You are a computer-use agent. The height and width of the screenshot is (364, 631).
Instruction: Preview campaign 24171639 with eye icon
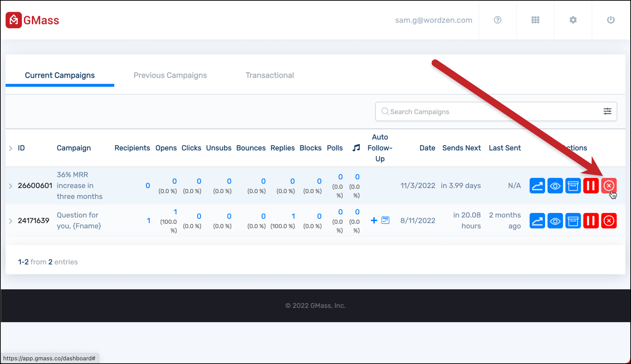[555, 221]
